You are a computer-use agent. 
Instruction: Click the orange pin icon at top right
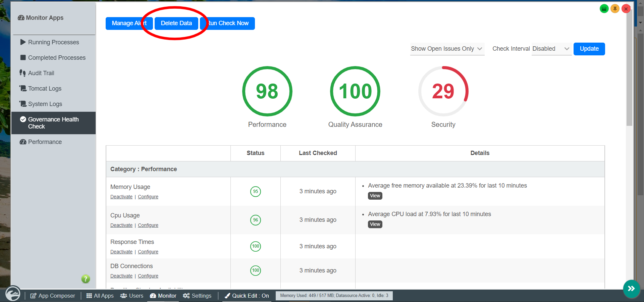click(615, 9)
